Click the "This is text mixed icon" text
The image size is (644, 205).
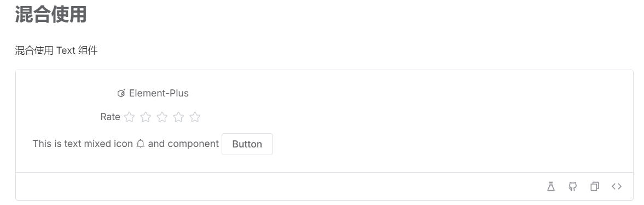[83, 144]
